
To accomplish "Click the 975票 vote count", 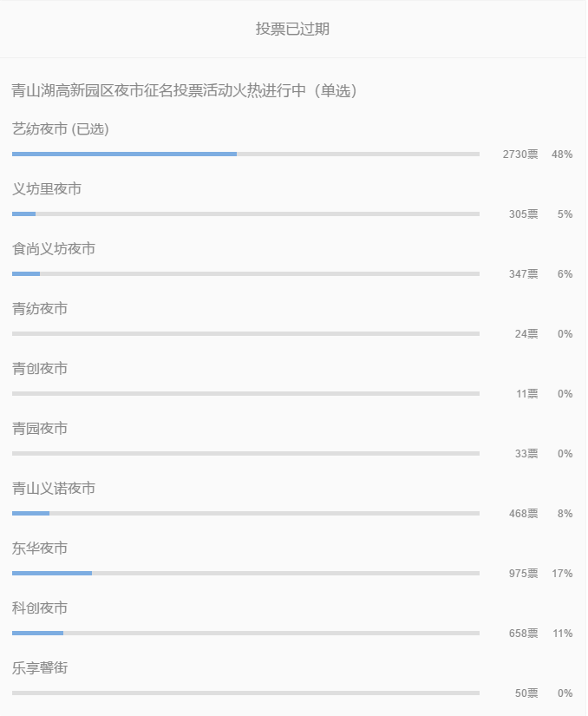I will 523,574.
